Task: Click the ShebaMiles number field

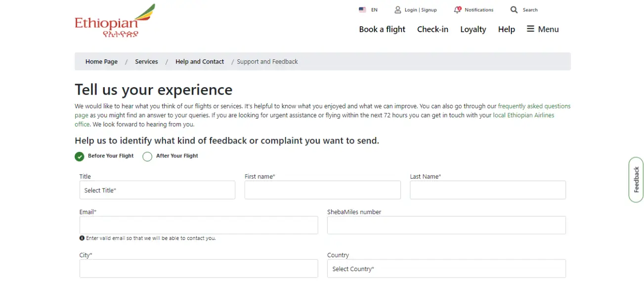Action: pos(446,225)
